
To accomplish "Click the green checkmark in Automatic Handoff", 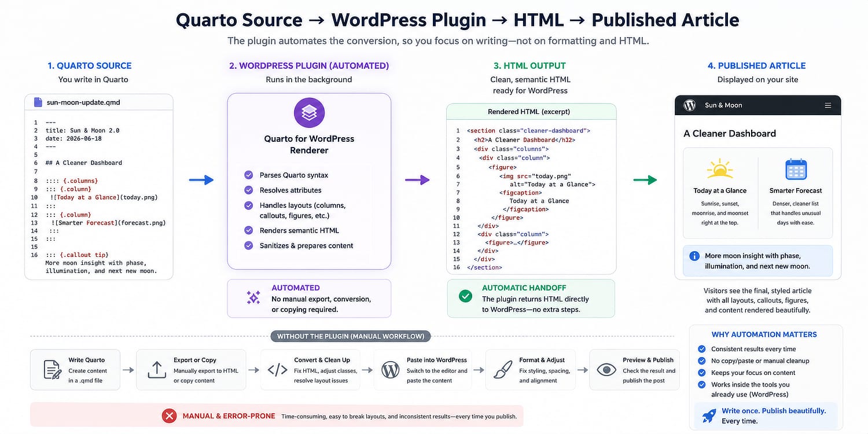I will tap(465, 296).
